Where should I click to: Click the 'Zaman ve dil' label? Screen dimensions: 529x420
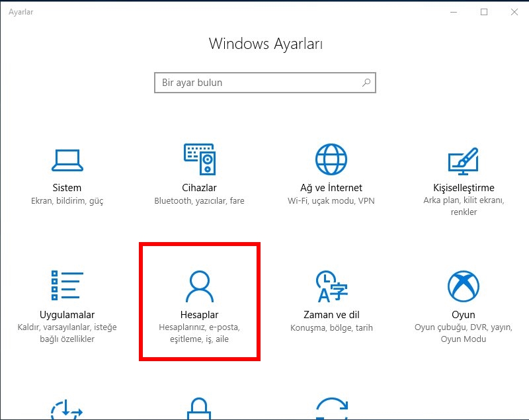331,315
